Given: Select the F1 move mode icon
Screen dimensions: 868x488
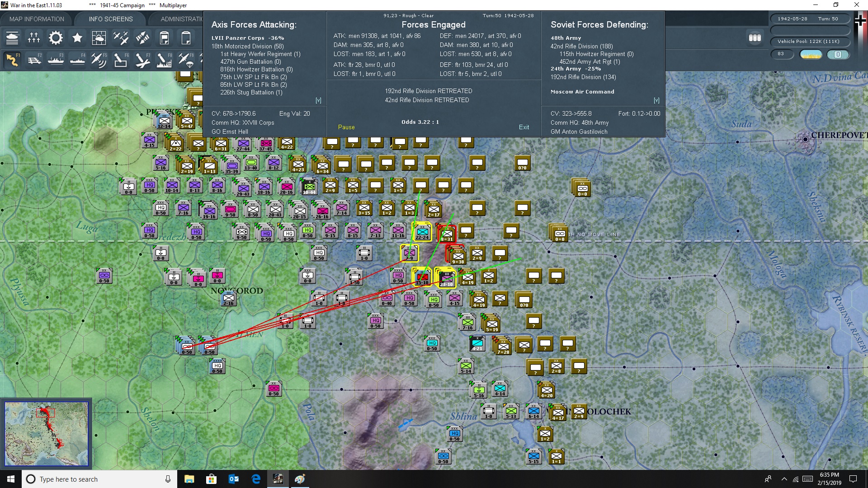Looking at the screenshot, I should [x=12, y=60].
